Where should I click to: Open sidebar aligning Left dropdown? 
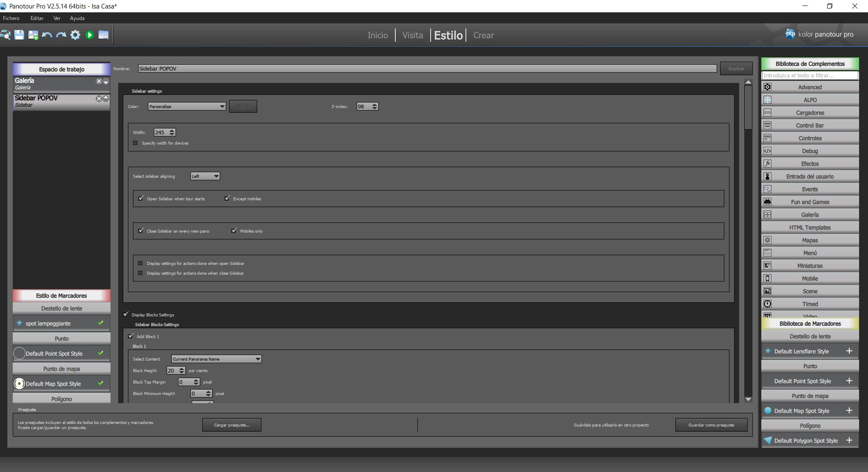[205, 176]
